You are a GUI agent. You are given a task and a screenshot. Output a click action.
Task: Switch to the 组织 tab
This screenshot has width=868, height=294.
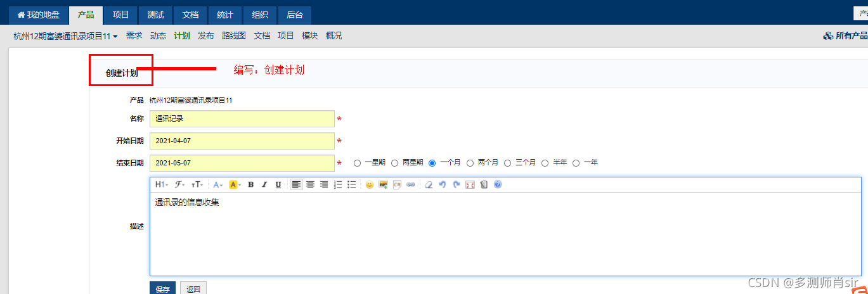(x=259, y=15)
